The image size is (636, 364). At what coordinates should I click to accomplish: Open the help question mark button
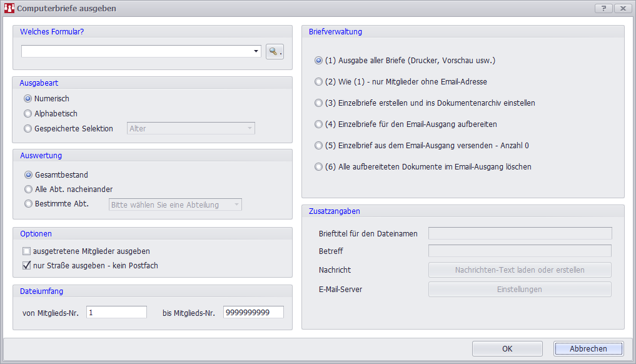tap(603, 8)
